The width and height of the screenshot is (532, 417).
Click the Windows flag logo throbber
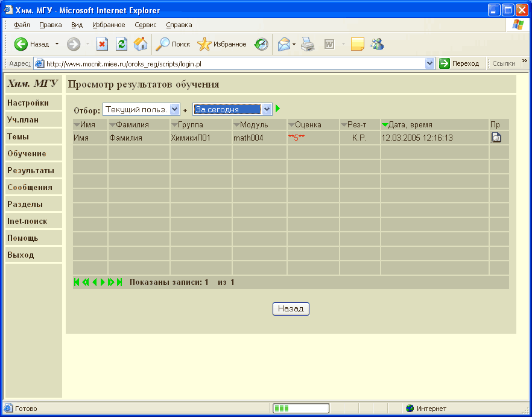click(x=518, y=25)
